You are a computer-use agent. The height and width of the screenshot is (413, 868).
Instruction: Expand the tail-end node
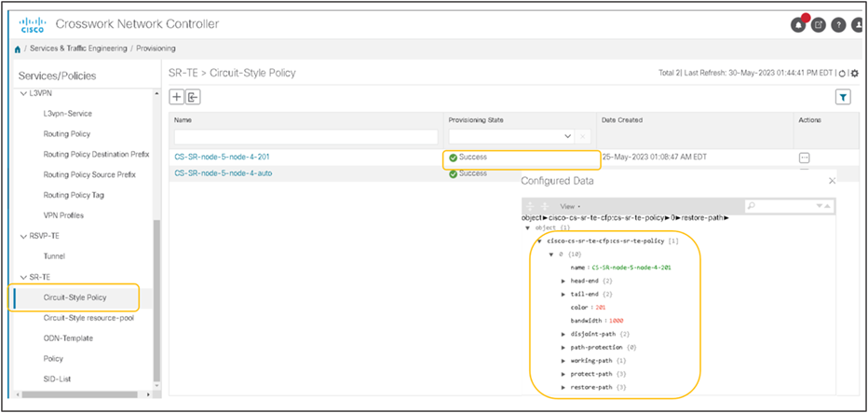[563, 295]
